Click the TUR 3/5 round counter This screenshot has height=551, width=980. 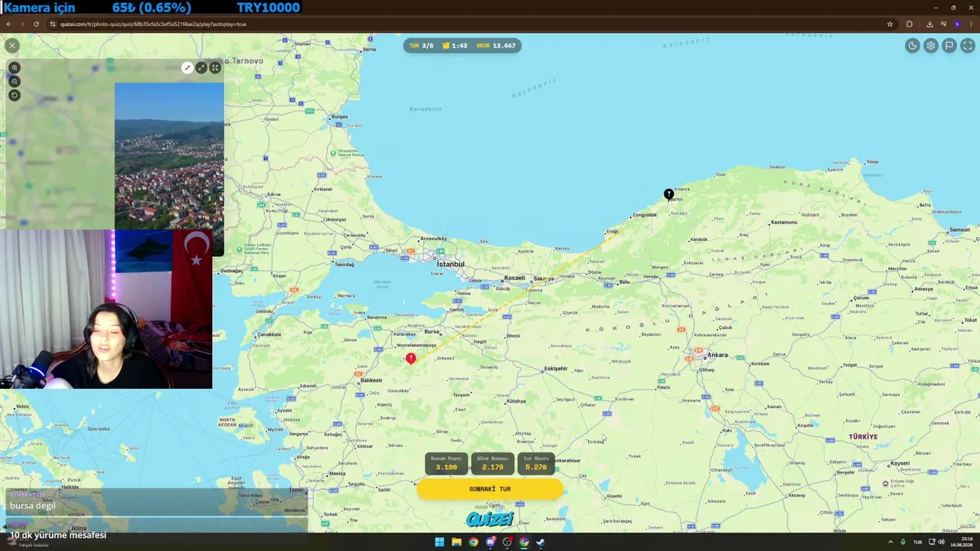421,46
